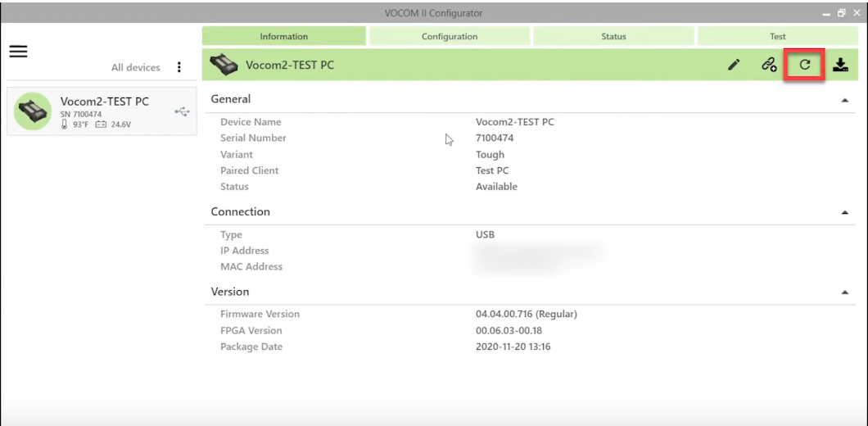Click package date 2020-11-20 13:16
The image size is (868, 426).
tap(513, 347)
